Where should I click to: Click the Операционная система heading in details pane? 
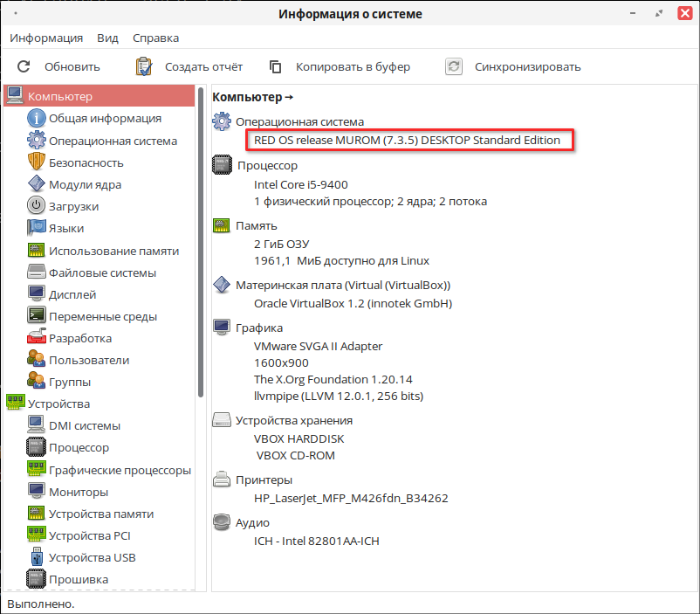pyautogui.click(x=300, y=121)
